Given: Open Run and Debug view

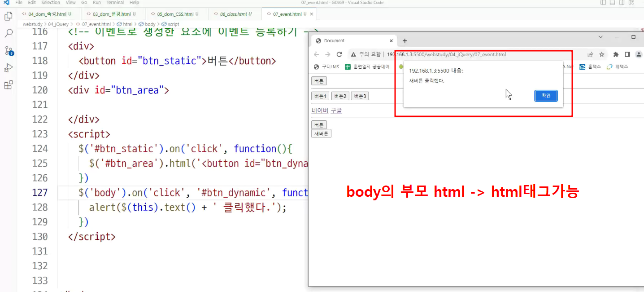Looking at the screenshot, I should 8,68.
